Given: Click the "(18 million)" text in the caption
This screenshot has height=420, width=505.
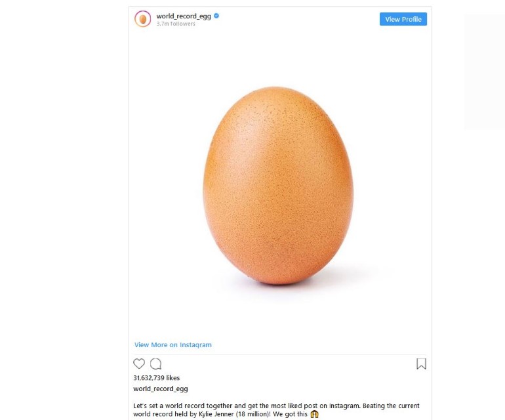Looking at the screenshot, I should [x=253, y=415].
